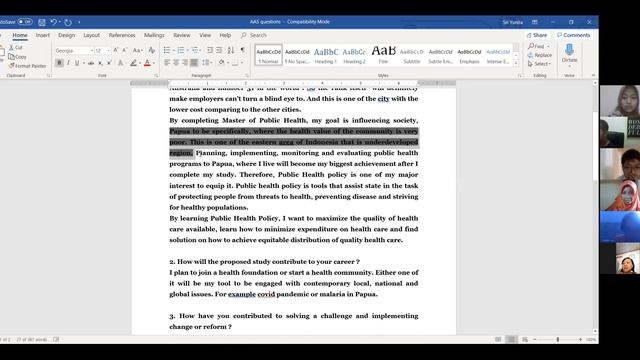
Task: Apply text highlight color
Action: (x=133, y=63)
